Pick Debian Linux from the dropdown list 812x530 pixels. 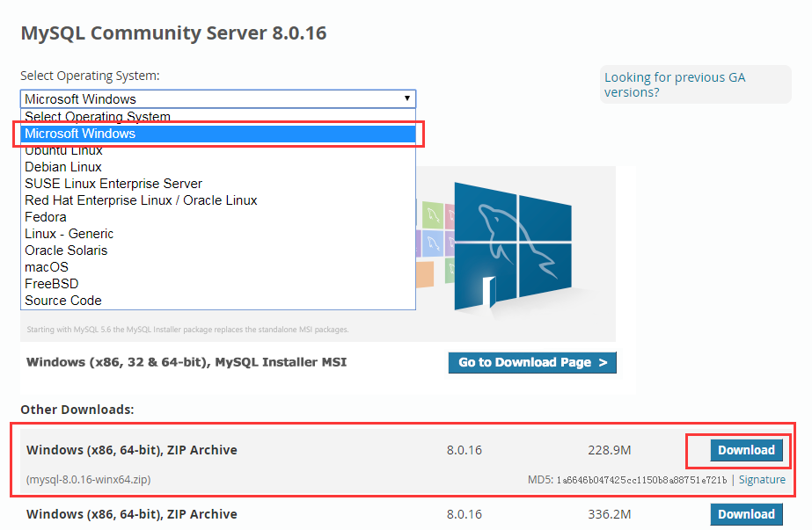coord(63,167)
